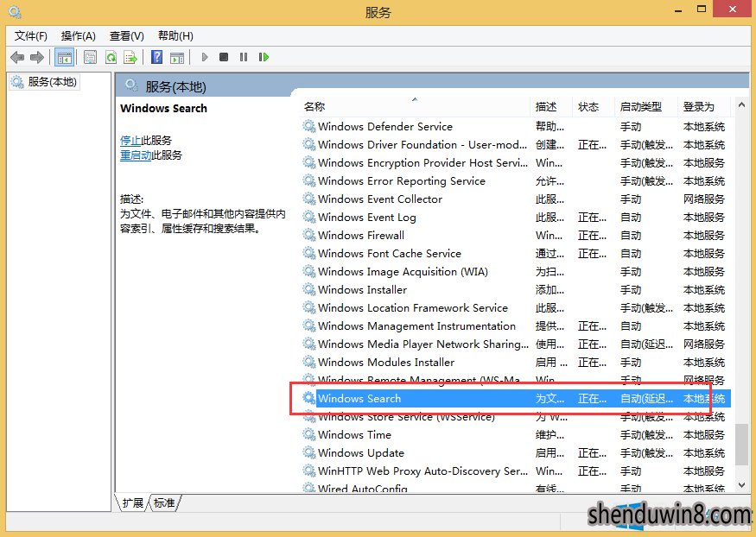Toggle the show/hide action pane icon

click(177, 57)
